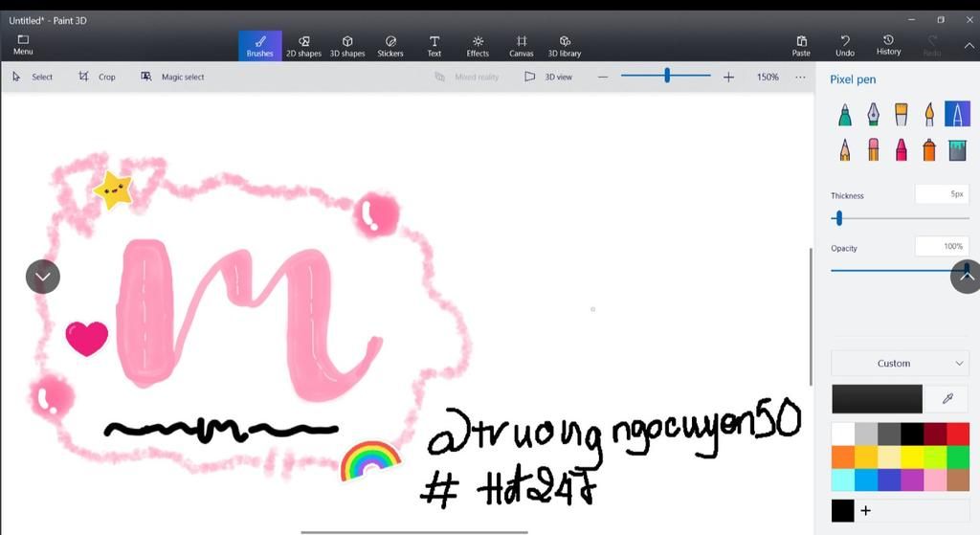The height and width of the screenshot is (535, 980).
Task: Choose the Select tool
Action: 33,77
